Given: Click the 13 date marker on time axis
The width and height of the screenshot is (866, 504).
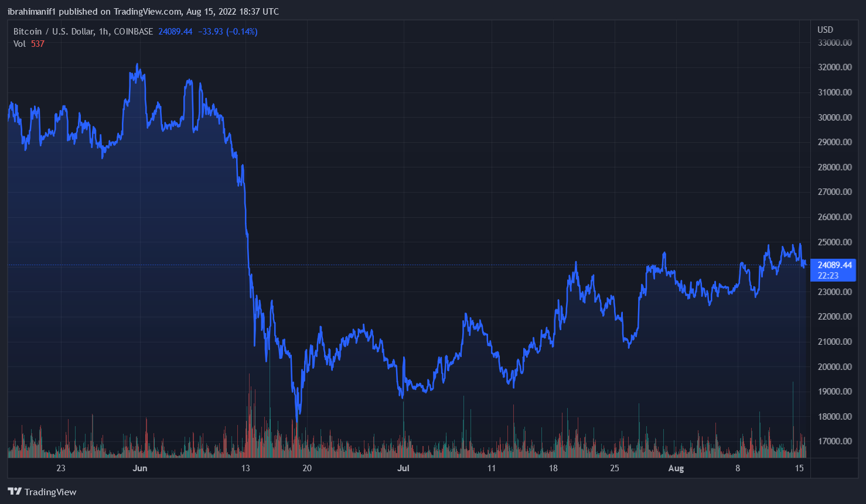Looking at the screenshot, I should (246, 468).
